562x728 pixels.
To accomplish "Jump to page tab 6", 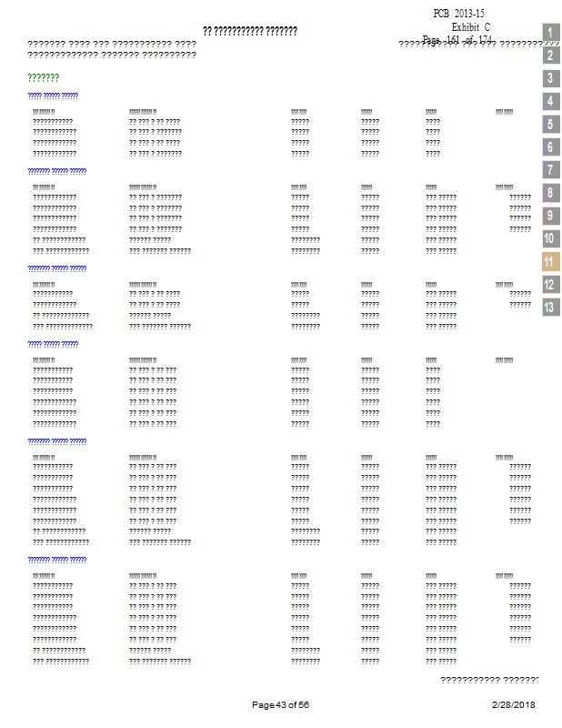I will [x=550, y=147].
